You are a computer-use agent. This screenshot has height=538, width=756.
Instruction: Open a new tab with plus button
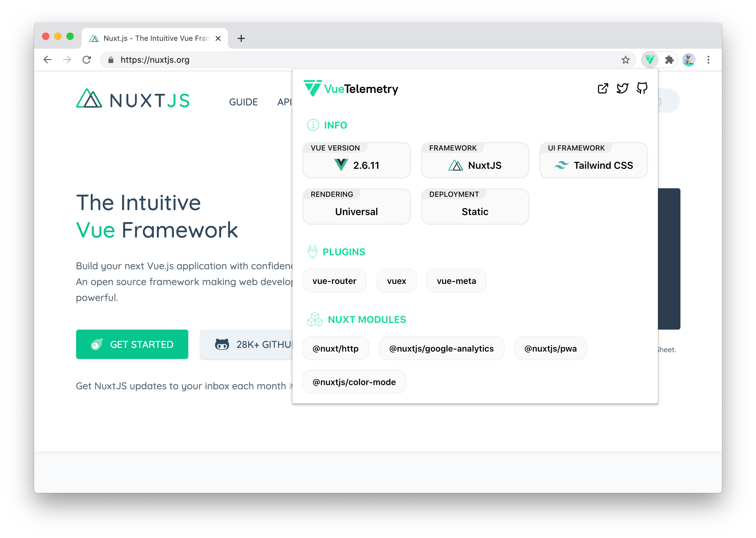click(x=241, y=38)
